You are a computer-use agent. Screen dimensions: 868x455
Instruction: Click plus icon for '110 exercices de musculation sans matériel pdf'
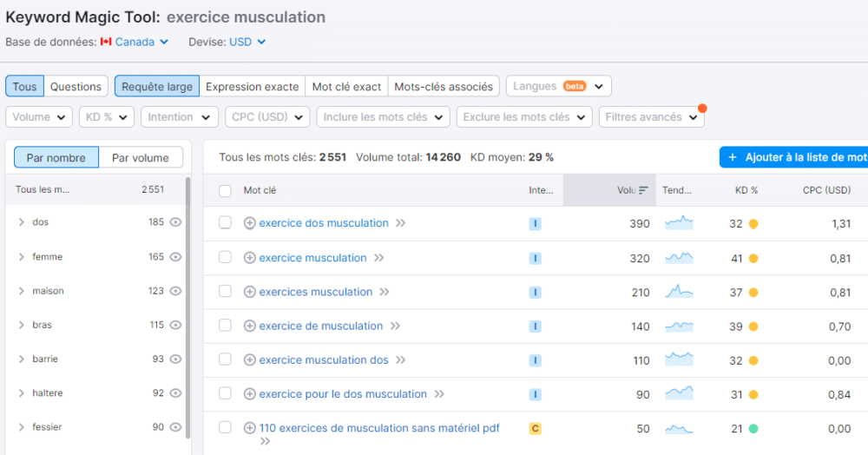pos(250,428)
